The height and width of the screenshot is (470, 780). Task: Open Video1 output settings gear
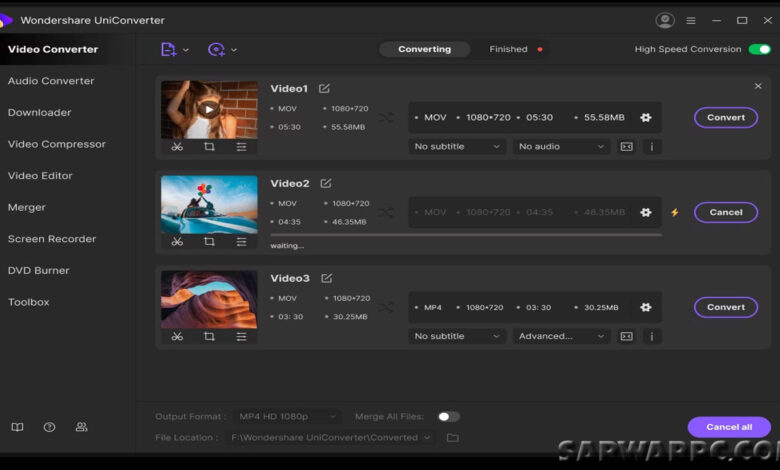pyautogui.click(x=646, y=117)
